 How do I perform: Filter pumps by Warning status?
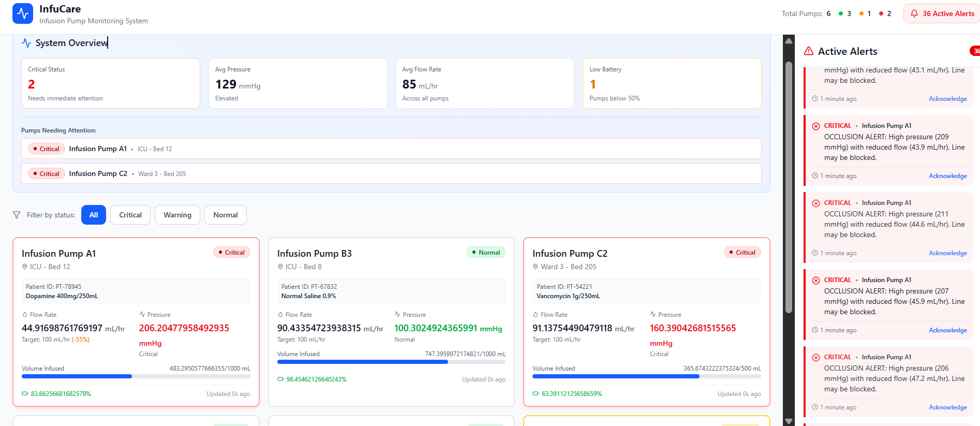[x=177, y=215]
